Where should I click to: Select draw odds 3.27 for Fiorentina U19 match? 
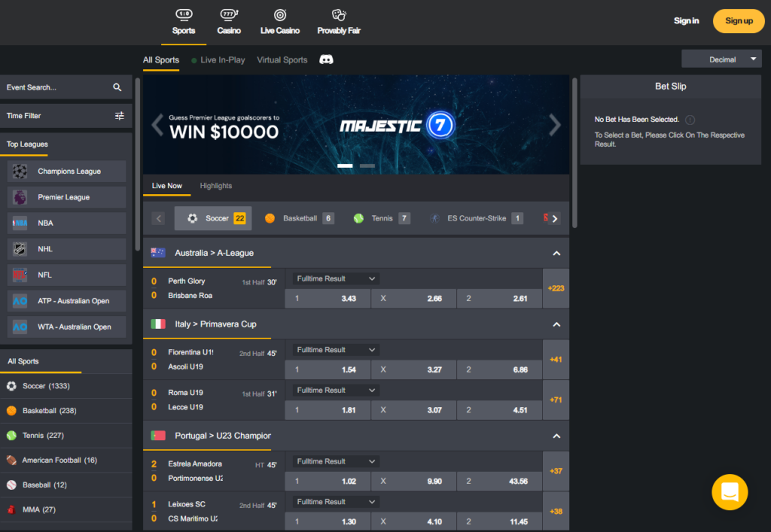pyautogui.click(x=413, y=369)
